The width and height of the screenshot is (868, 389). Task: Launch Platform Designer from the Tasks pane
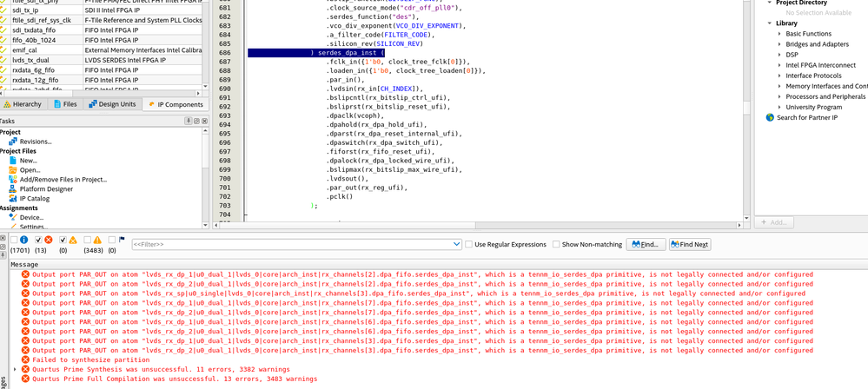[x=47, y=188]
